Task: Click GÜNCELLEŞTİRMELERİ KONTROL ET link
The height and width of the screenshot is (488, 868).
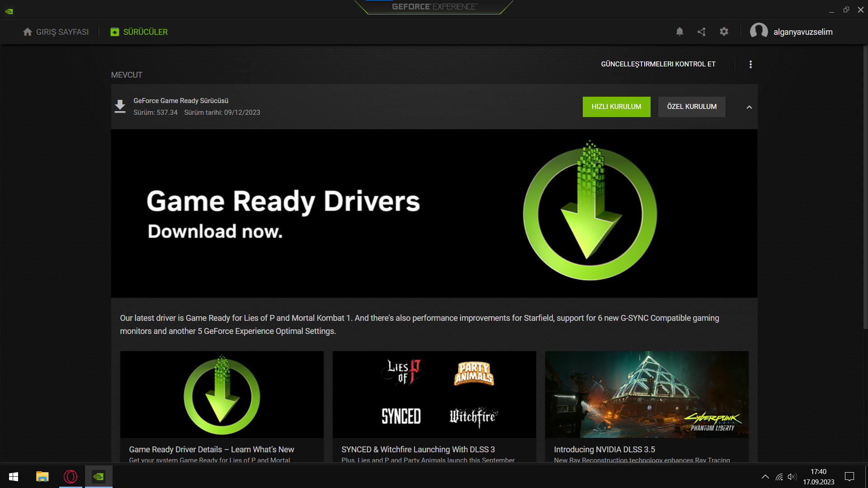Action: point(658,64)
